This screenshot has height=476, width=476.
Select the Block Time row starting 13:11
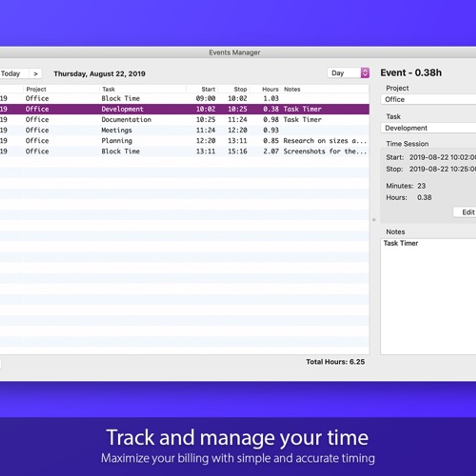coord(184,151)
